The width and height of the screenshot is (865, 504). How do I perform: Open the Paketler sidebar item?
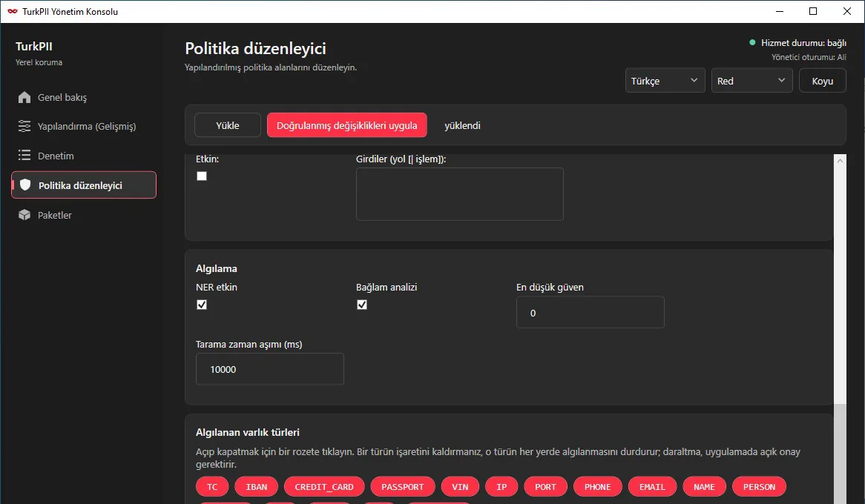point(84,215)
